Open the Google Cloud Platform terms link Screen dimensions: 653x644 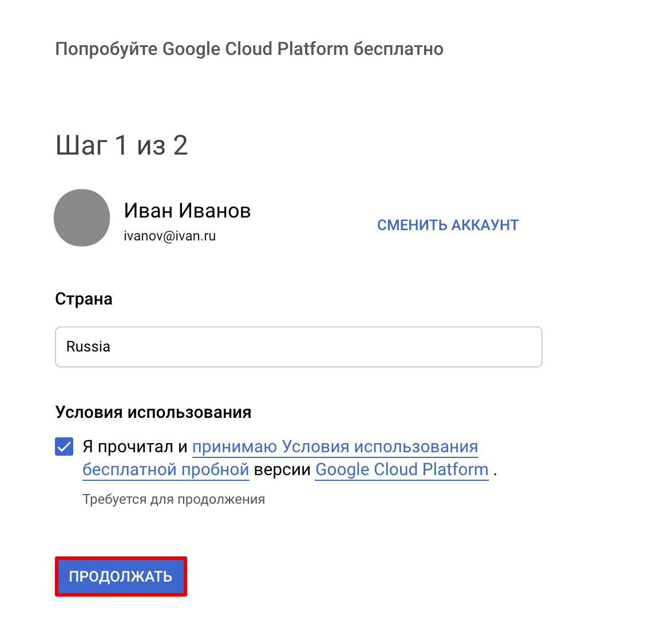[402, 469]
